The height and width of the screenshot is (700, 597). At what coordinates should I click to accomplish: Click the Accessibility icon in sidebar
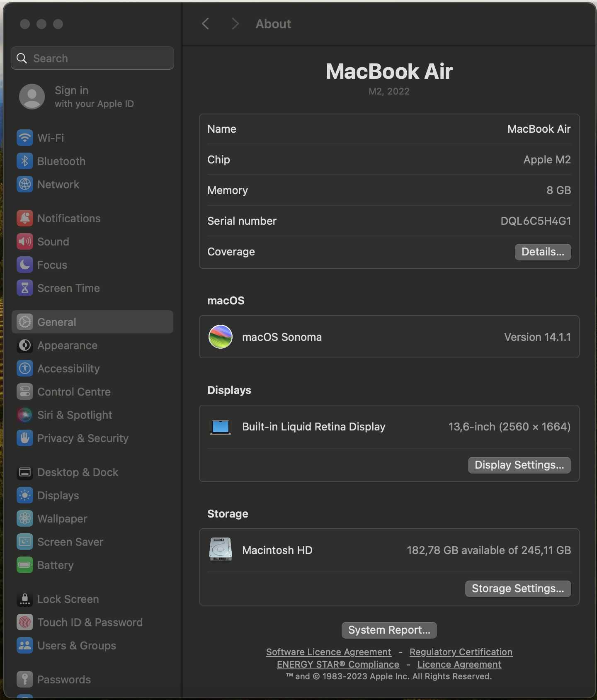click(x=25, y=368)
